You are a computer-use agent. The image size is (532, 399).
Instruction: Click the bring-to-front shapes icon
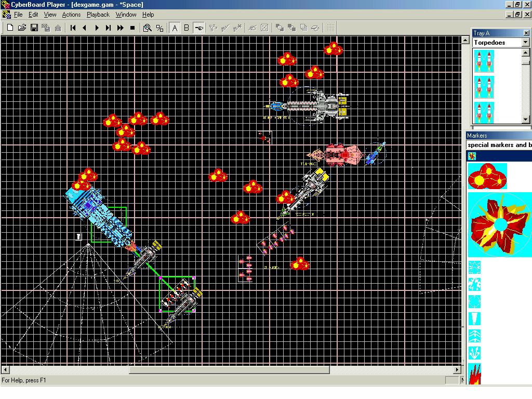(280, 28)
